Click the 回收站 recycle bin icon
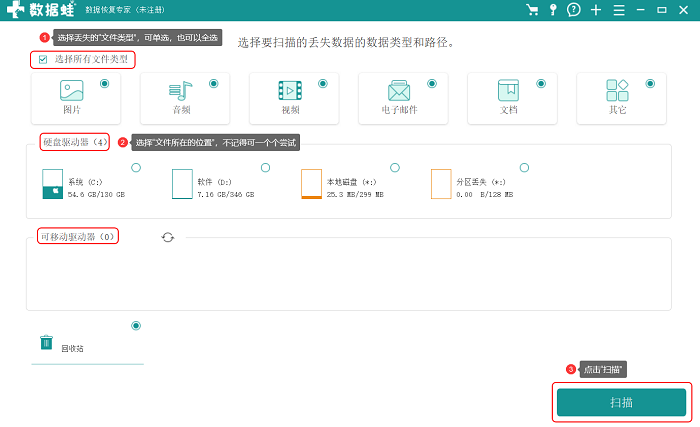This screenshot has height=427, width=700. 46,342
